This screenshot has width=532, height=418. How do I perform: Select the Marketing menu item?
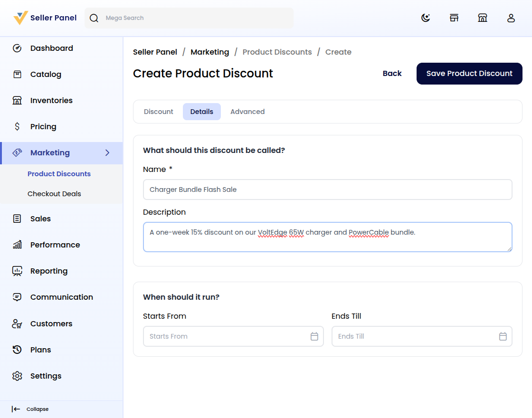(61, 153)
